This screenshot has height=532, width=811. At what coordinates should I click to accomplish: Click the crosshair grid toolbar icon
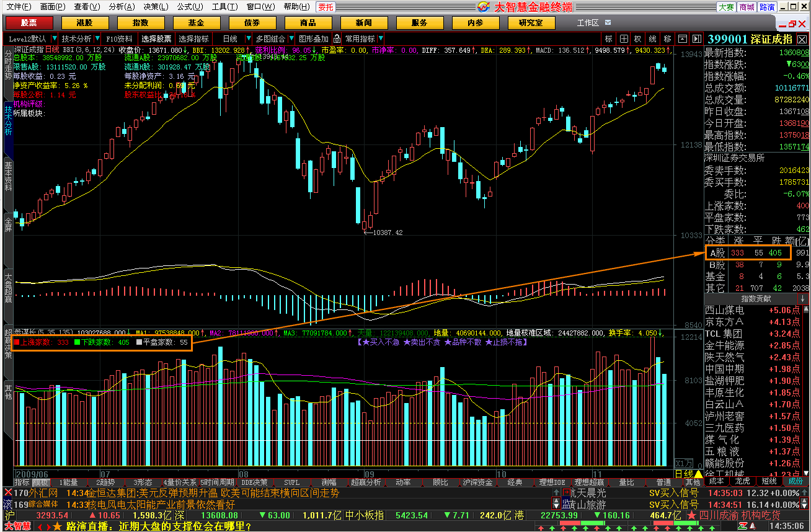point(623,38)
